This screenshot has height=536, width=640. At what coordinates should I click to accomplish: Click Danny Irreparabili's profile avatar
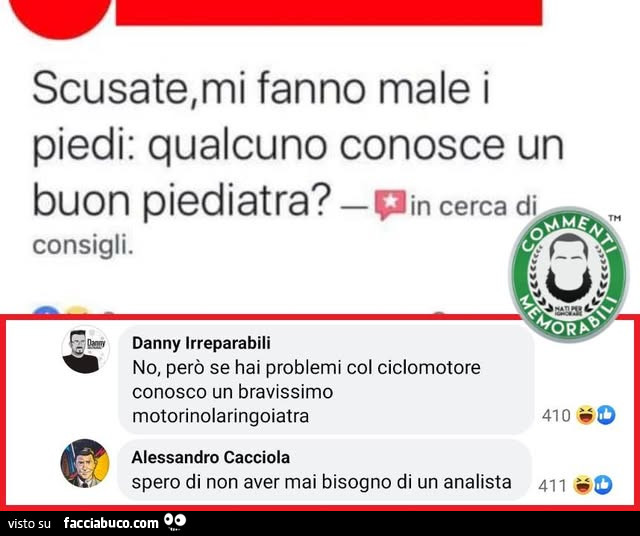click(x=85, y=350)
